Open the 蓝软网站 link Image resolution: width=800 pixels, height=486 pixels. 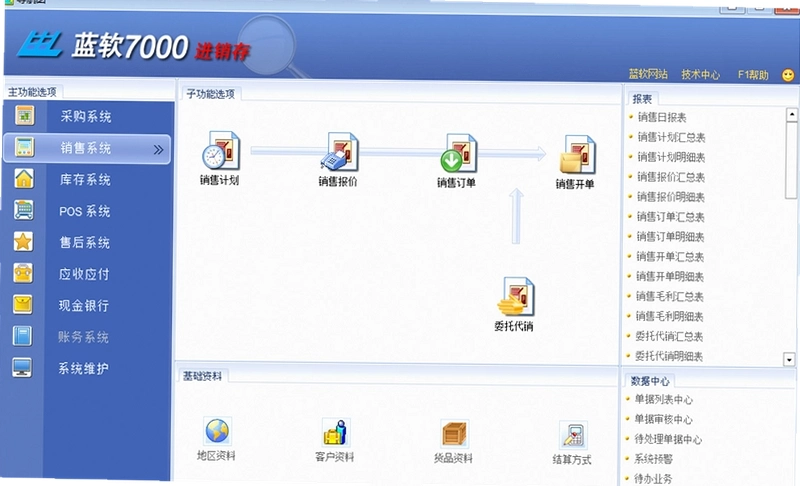tap(648, 74)
